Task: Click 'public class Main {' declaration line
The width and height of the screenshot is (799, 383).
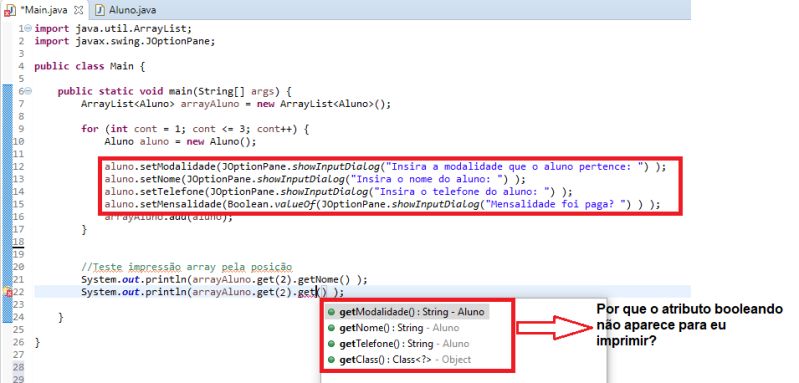Action: [x=90, y=66]
